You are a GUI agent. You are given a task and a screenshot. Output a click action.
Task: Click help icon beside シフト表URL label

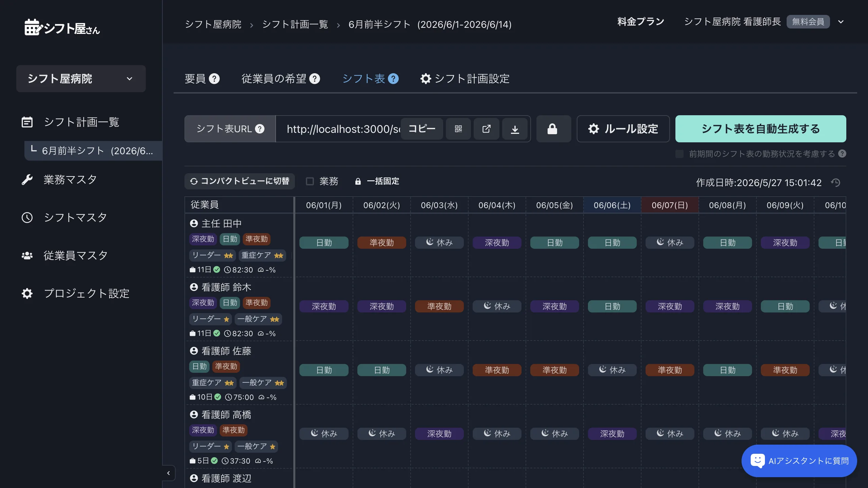coord(260,129)
